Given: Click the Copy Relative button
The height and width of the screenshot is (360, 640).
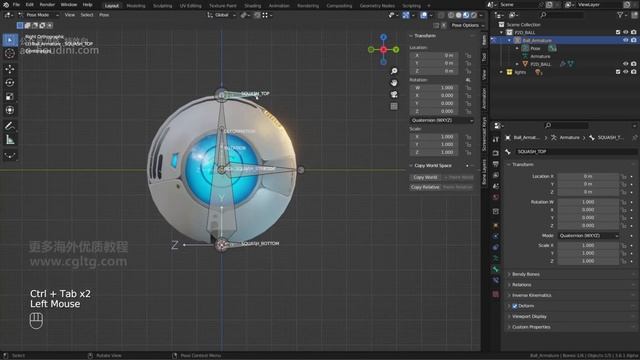Looking at the screenshot, I should (x=425, y=187).
